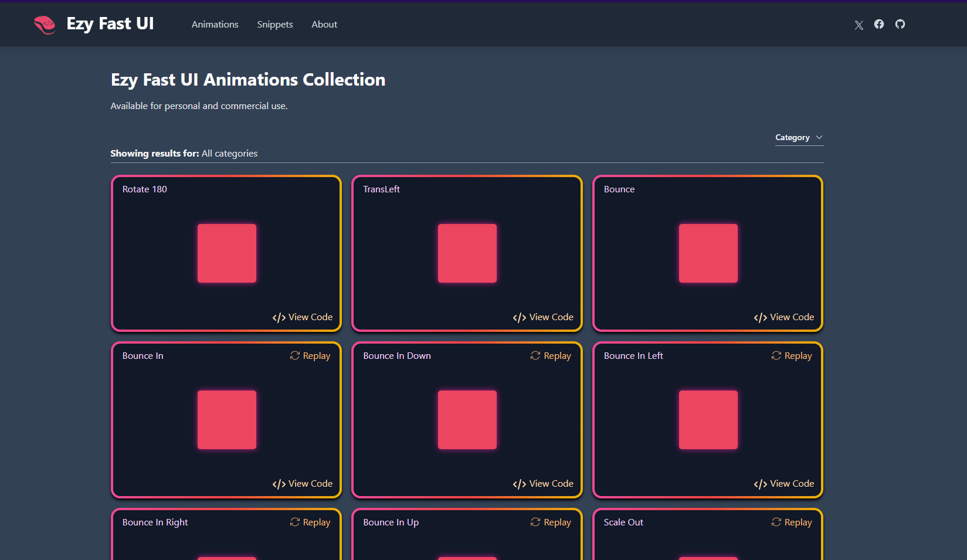967x560 pixels.
Task: Expand the Category dropdown
Action: click(799, 137)
